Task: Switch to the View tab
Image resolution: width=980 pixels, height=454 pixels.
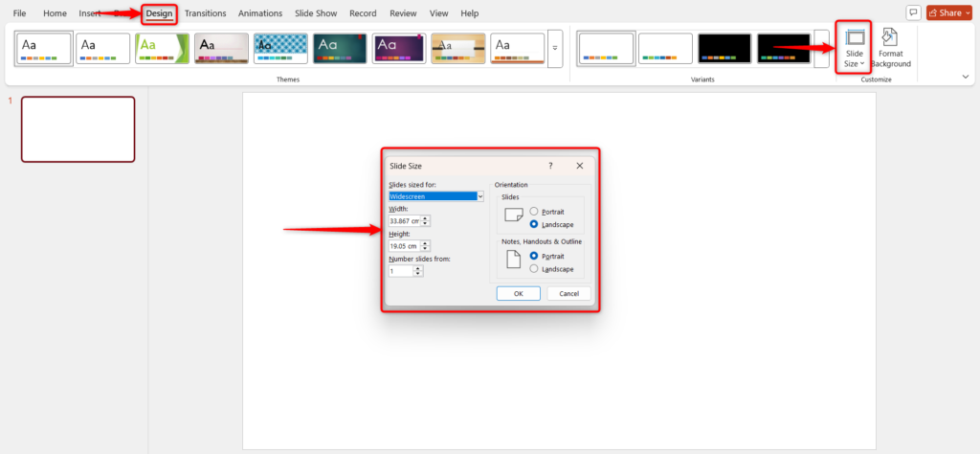Action: tap(439, 13)
